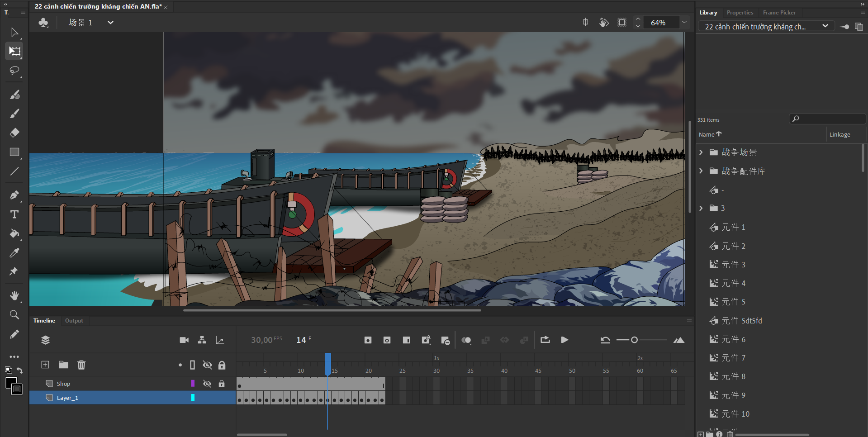Select the Zoom tool
The image size is (868, 437).
pyautogui.click(x=14, y=314)
